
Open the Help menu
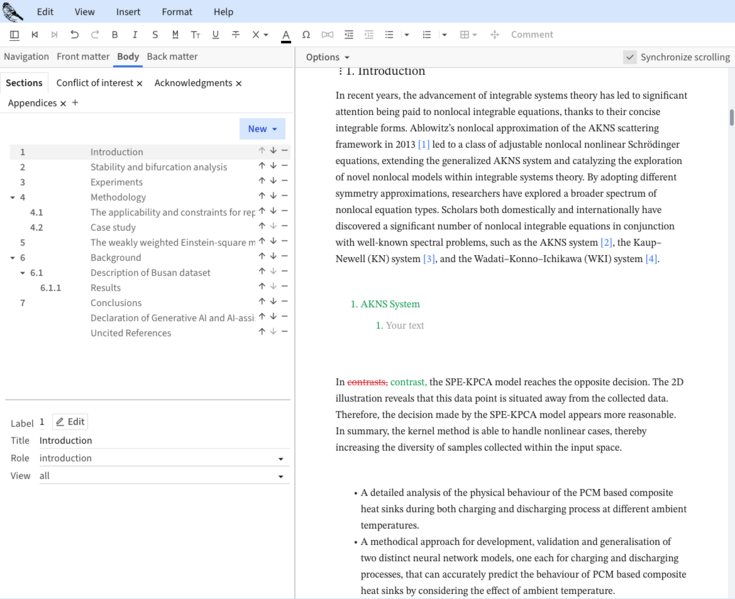pos(223,12)
